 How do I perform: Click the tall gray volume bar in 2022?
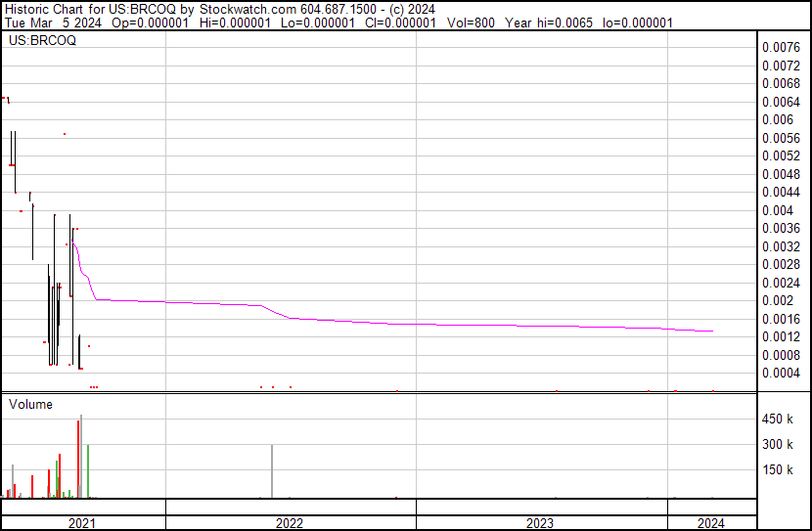272,471
